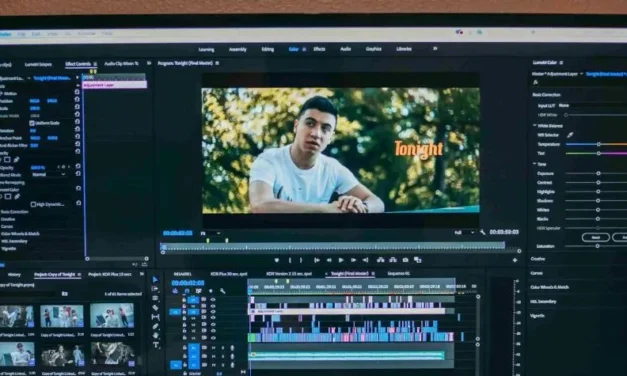Open the Libraries workspace
The height and width of the screenshot is (376, 627).
point(404,49)
